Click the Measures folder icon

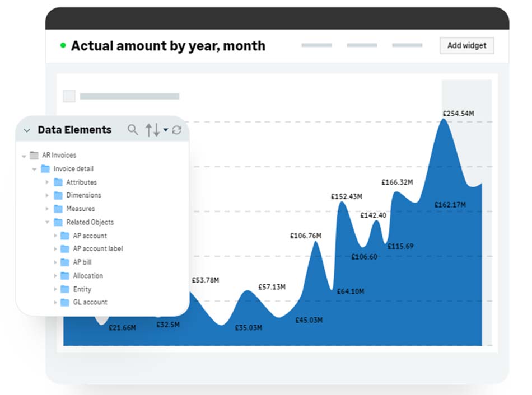[58, 209]
